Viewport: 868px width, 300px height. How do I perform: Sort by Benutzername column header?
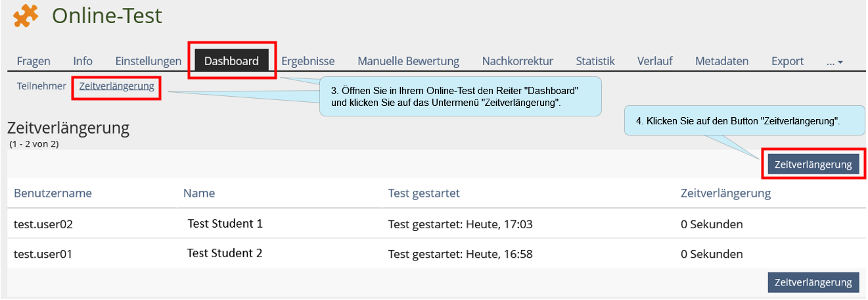(x=53, y=193)
